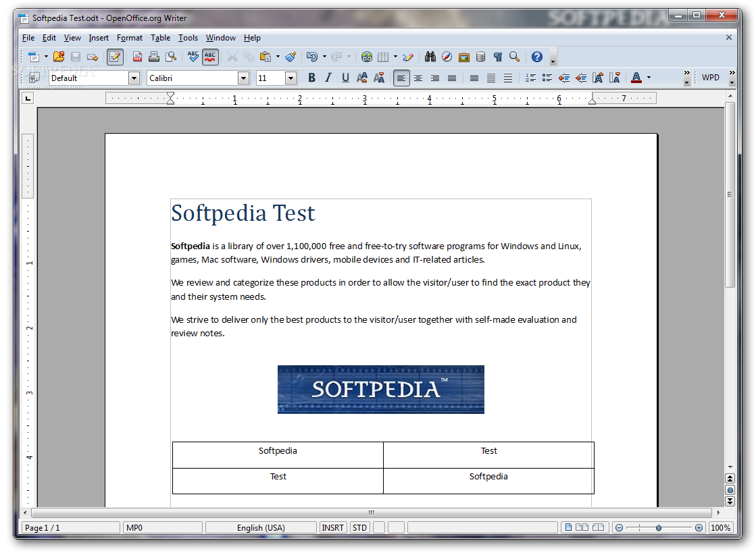Viewport: 756px width, 553px height.
Task: Toggle left paragraph alignment
Action: pos(401,78)
